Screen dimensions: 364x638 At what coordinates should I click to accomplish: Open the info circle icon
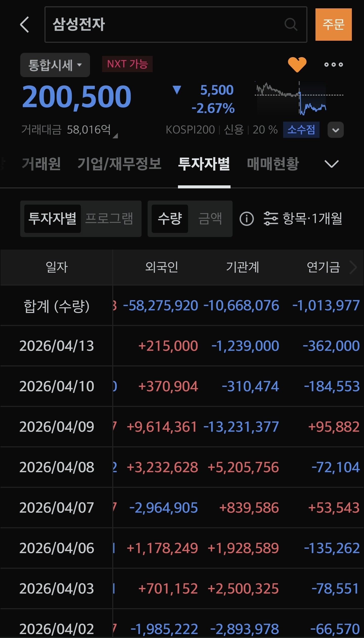(246, 219)
